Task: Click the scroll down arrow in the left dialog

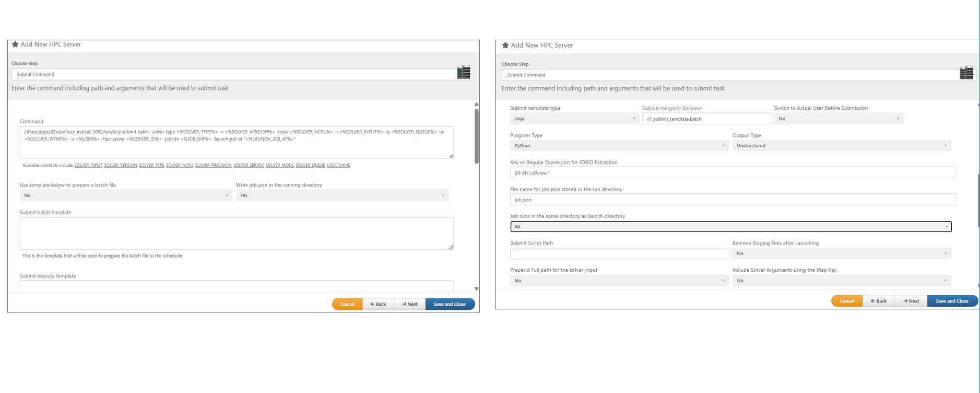Action: 476,288
